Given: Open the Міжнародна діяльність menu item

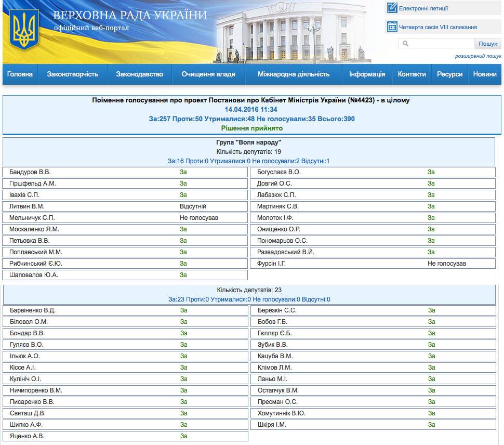Looking at the screenshot, I should coord(294,74).
